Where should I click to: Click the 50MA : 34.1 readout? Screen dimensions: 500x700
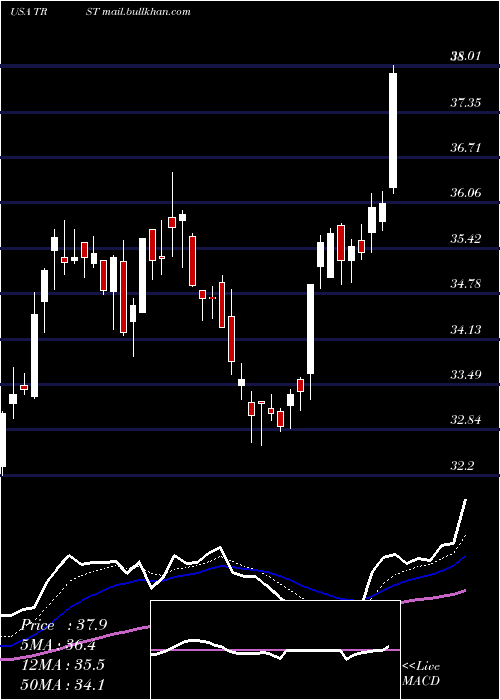click(x=63, y=684)
